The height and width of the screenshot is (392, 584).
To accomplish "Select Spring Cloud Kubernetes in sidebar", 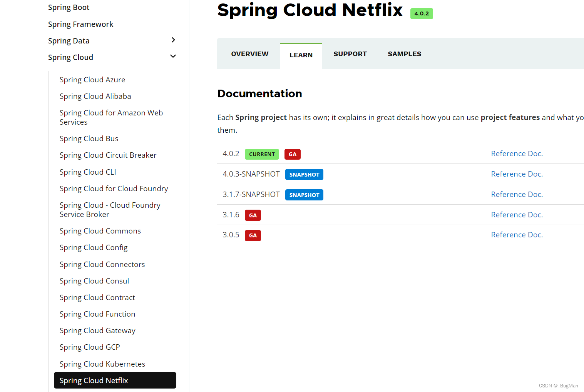I will (x=102, y=364).
